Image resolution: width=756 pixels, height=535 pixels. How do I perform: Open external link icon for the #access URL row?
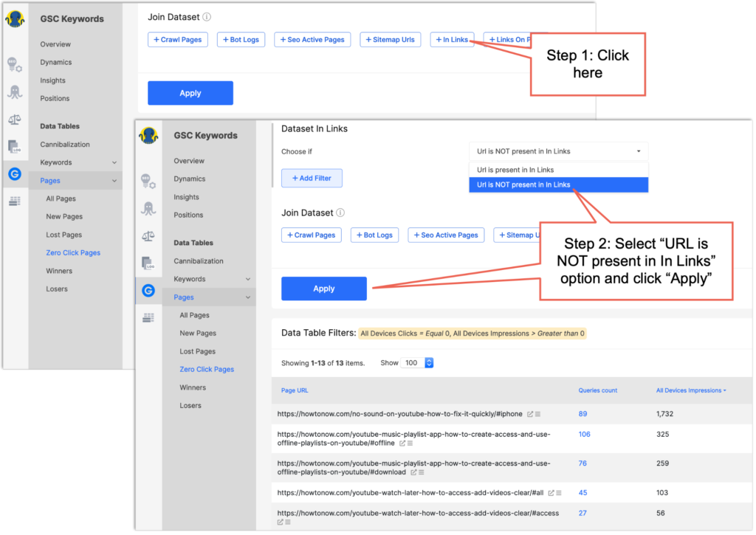pos(280,522)
